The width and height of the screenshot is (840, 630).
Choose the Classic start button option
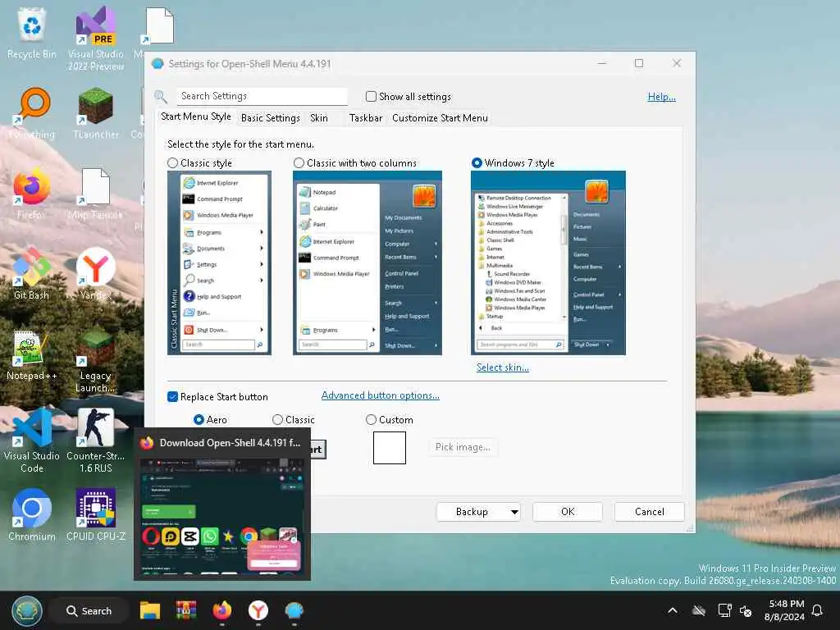coord(277,420)
